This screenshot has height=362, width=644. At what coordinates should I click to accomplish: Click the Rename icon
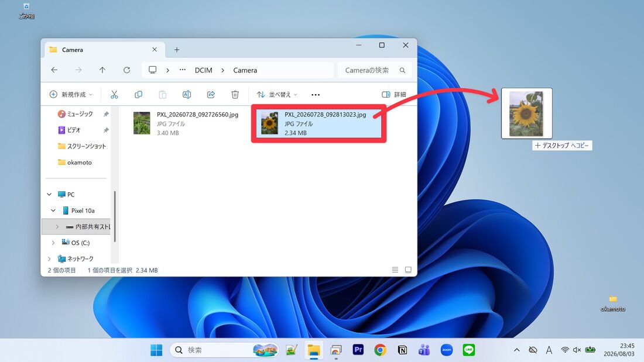(186, 95)
